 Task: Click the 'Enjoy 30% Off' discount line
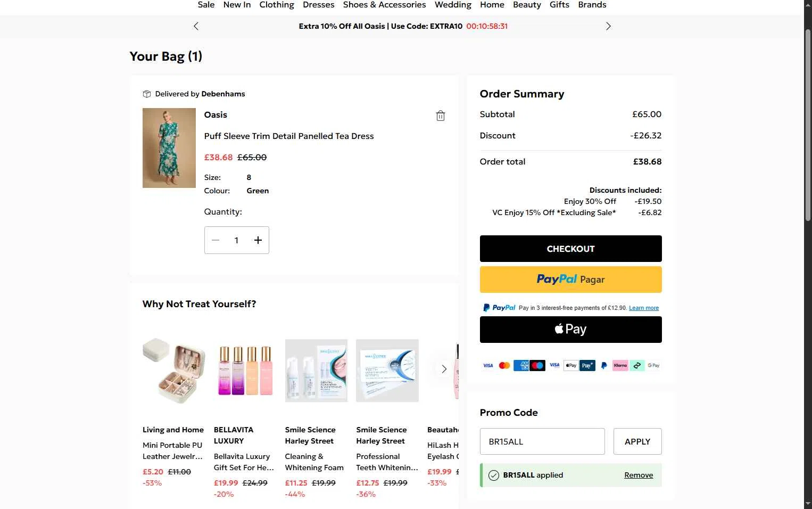pos(590,201)
